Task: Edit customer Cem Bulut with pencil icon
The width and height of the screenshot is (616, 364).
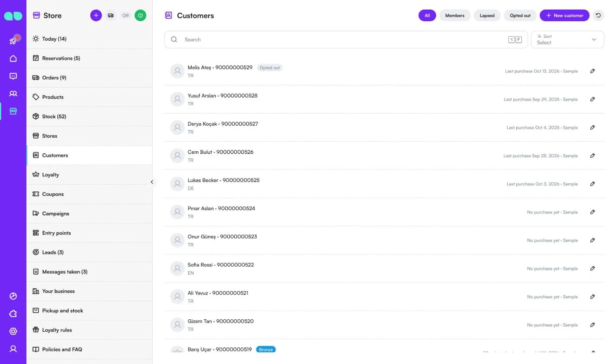Action: click(593, 156)
